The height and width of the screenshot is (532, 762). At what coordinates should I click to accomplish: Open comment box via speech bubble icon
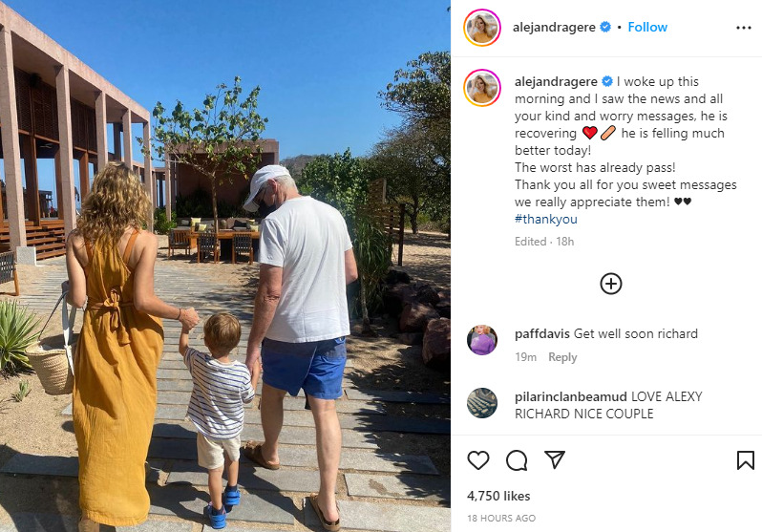[x=516, y=460]
